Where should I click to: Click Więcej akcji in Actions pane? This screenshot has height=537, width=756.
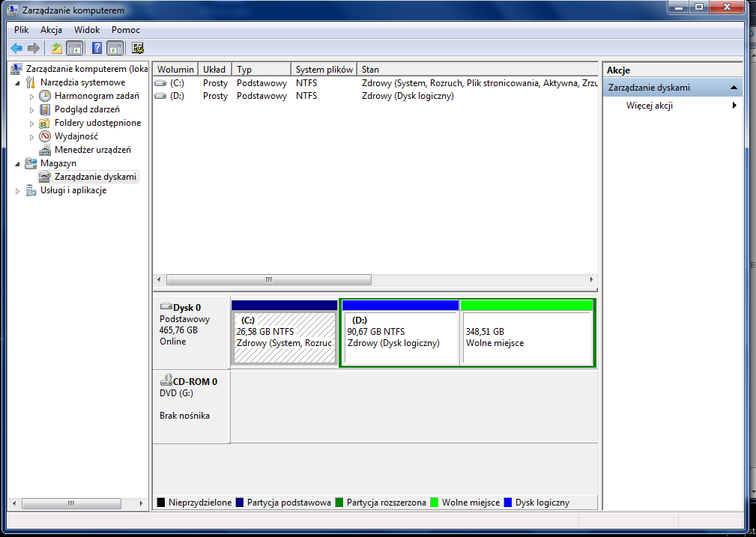[650, 106]
